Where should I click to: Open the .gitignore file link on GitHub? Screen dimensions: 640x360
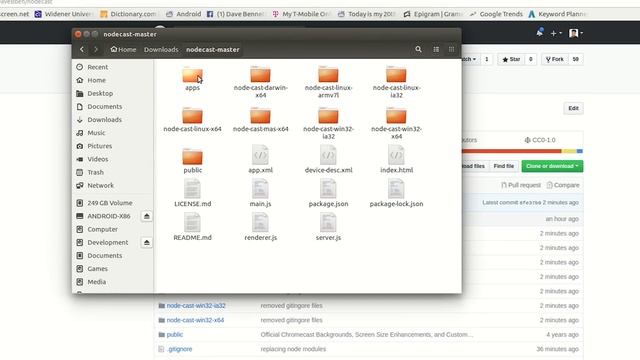(x=180, y=349)
